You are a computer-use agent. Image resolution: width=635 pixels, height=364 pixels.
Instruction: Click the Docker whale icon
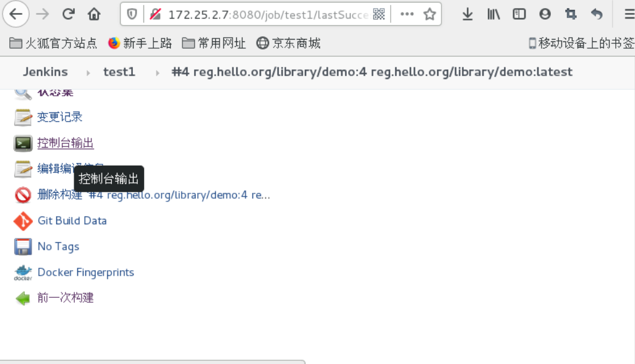tap(23, 273)
